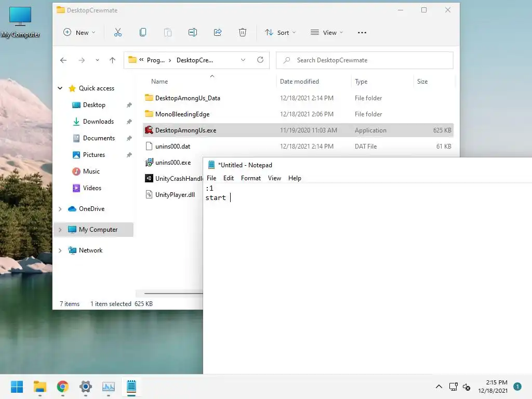Screen dimensions: 532x399
Task: Collapse the Quick access tree node
Action: pos(60,88)
